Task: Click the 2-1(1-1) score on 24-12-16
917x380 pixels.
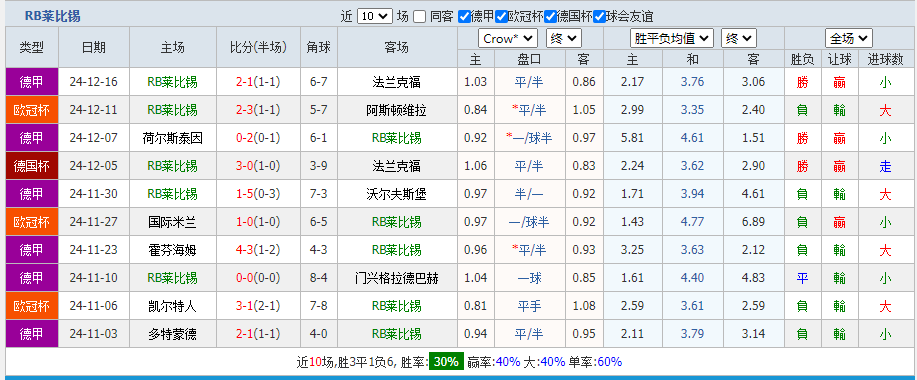Action: pyautogui.click(x=258, y=82)
